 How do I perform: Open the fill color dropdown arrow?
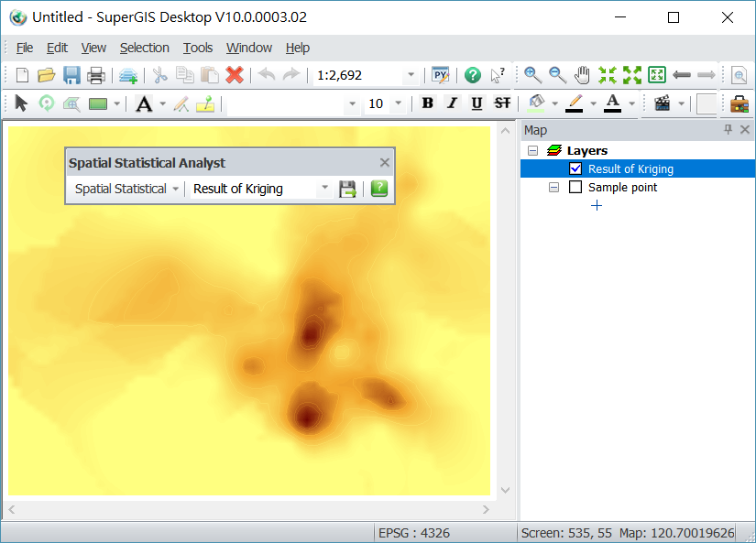click(x=555, y=103)
